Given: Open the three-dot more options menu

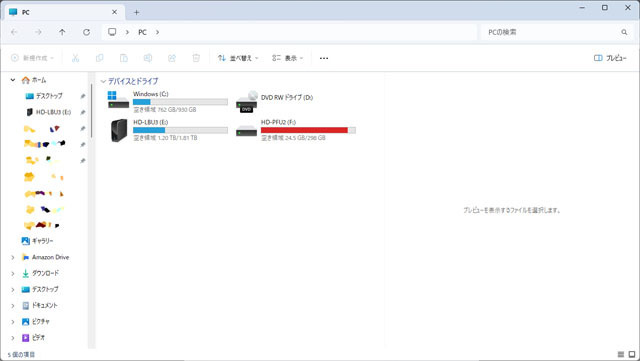Looking at the screenshot, I should click(x=324, y=58).
